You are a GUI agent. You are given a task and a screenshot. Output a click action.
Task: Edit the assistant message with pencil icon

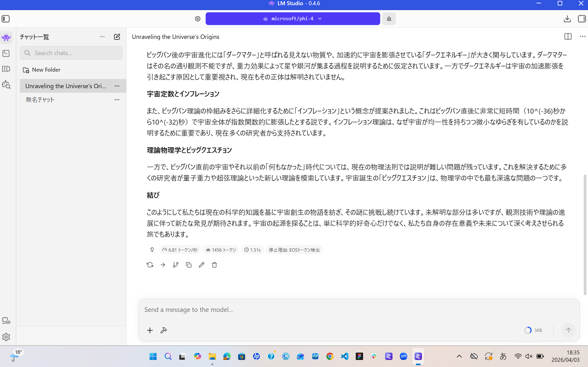201,265
